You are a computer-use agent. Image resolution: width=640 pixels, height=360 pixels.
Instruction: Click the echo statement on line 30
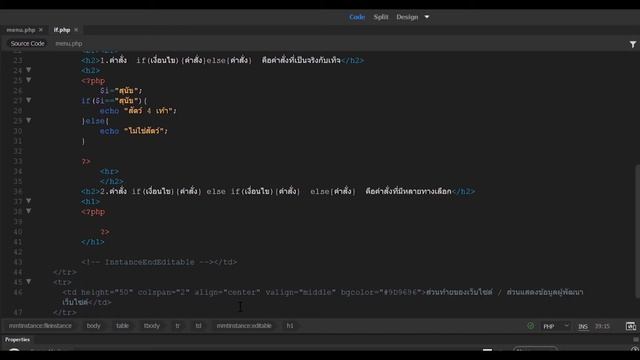[133, 131]
